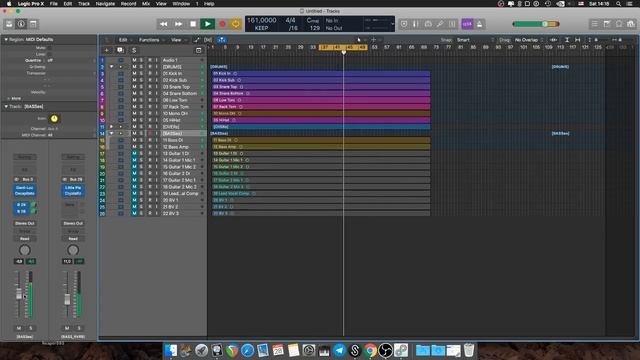Open the Record menu
Image resolution: width=640 pixels, height=360 pixels.
(x=128, y=4)
